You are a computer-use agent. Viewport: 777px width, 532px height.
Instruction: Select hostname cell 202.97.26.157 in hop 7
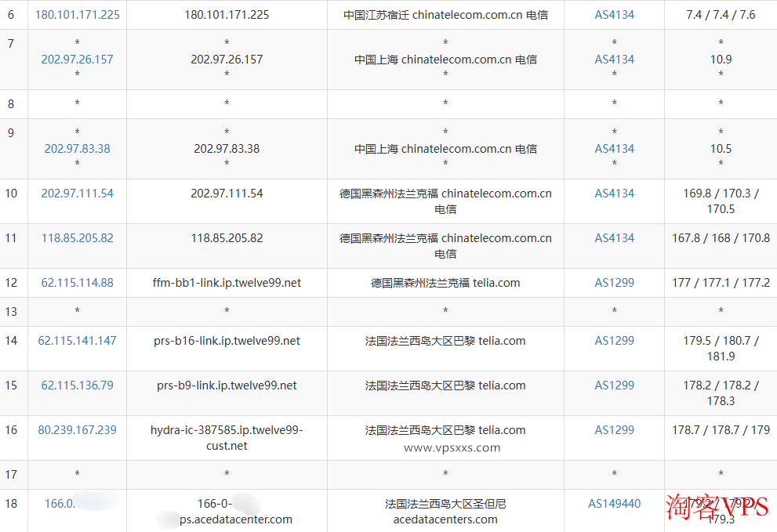point(227,60)
